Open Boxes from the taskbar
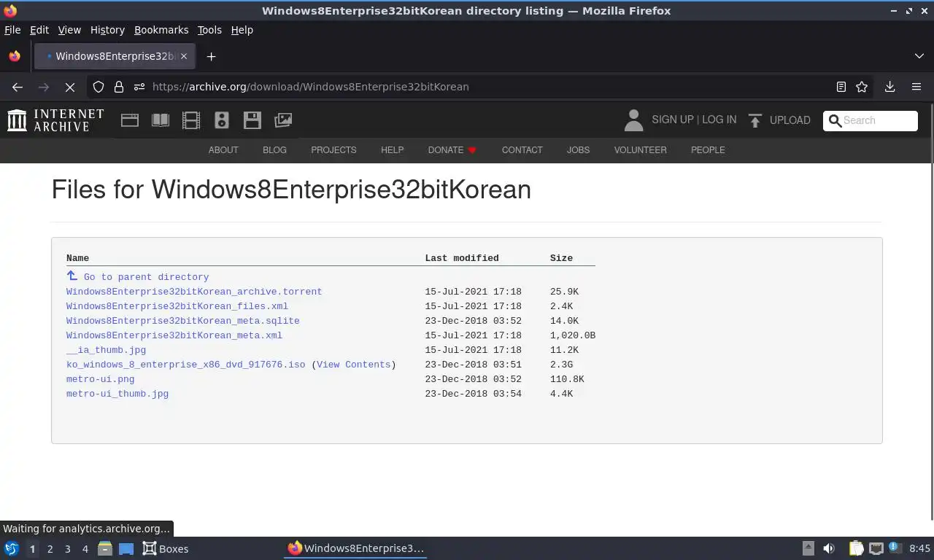934x560 pixels. [x=166, y=548]
